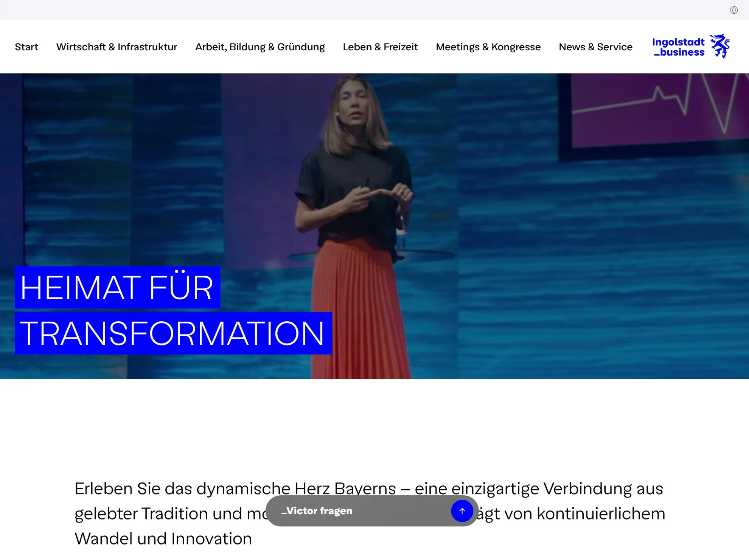Open Wirtschaft & Infrastruktur menu

[117, 47]
